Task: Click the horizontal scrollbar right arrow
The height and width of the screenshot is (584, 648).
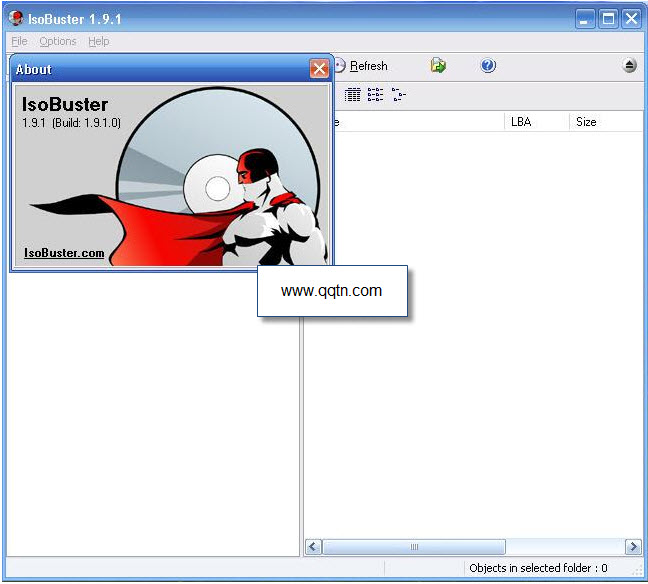Action: pyautogui.click(x=633, y=547)
